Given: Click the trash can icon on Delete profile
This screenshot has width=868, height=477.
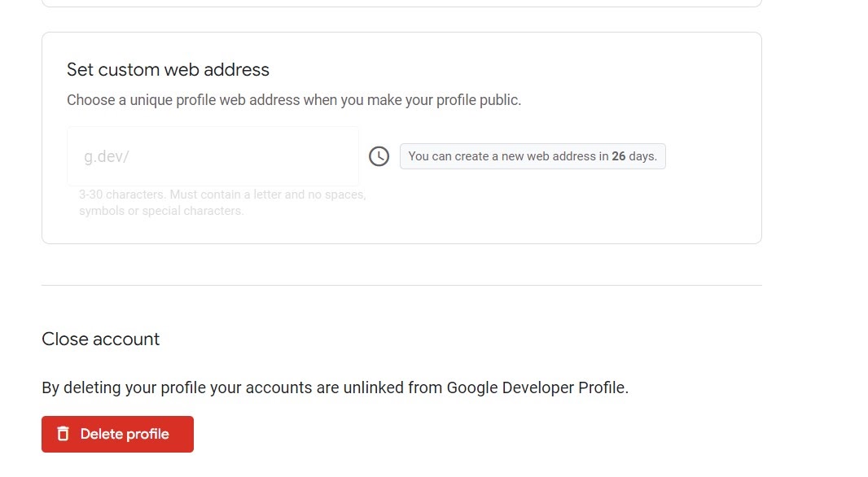Looking at the screenshot, I should 64,434.
